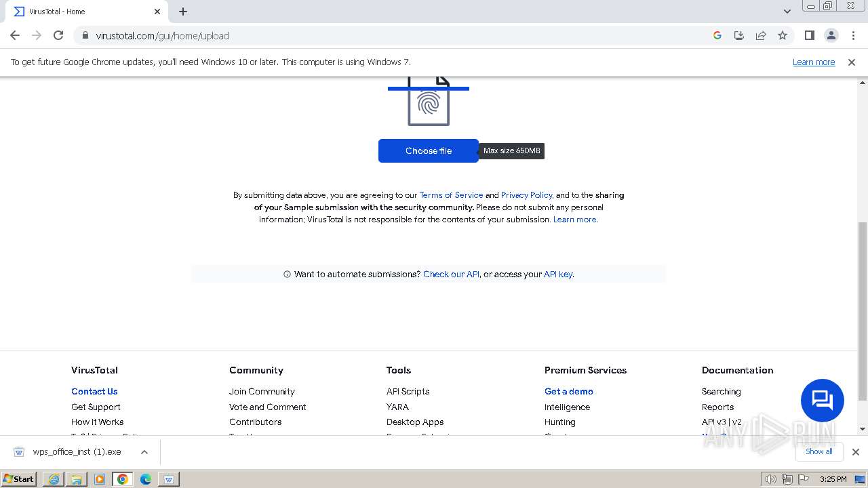This screenshot has height=488, width=868.
Task: Open Hunting premium service link
Action: coord(560,422)
